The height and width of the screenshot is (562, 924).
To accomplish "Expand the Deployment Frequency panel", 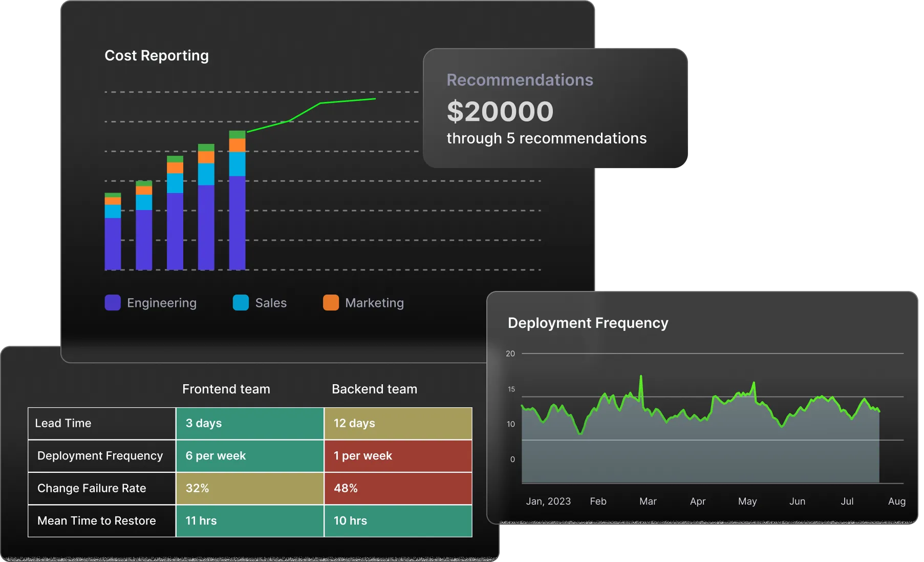I will (x=588, y=323).
